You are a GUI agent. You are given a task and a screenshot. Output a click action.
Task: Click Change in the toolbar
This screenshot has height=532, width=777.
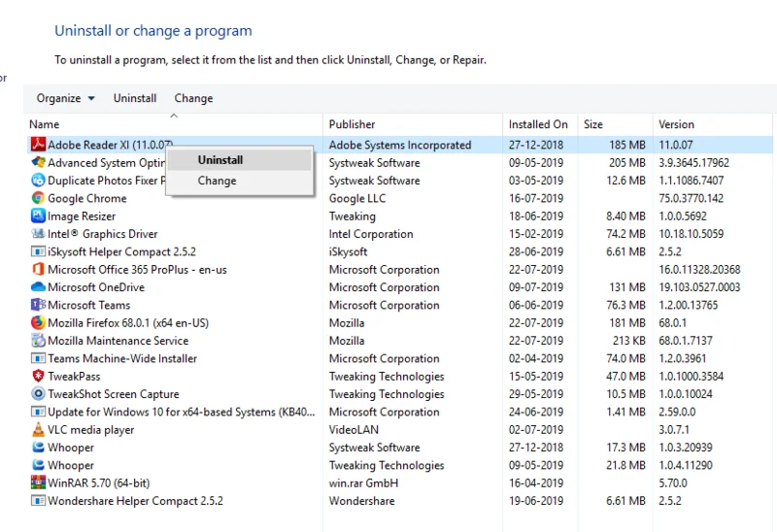pos(193,98)
